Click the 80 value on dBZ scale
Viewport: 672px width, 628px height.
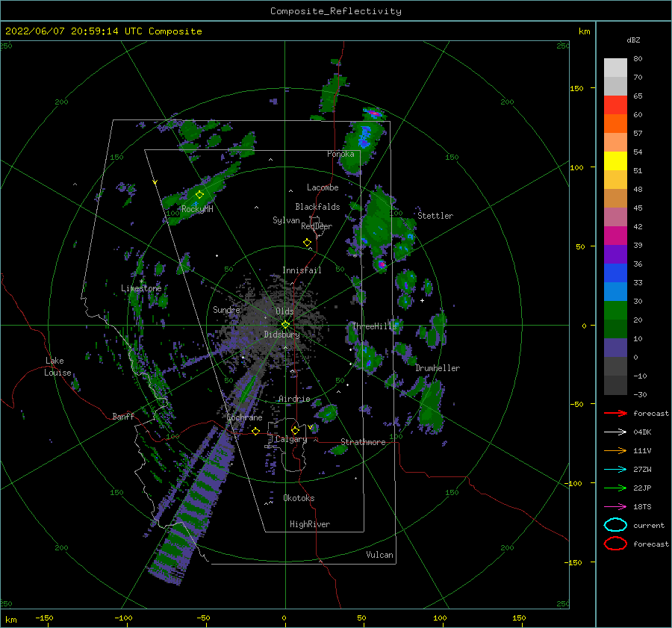(x=638, y=59)
